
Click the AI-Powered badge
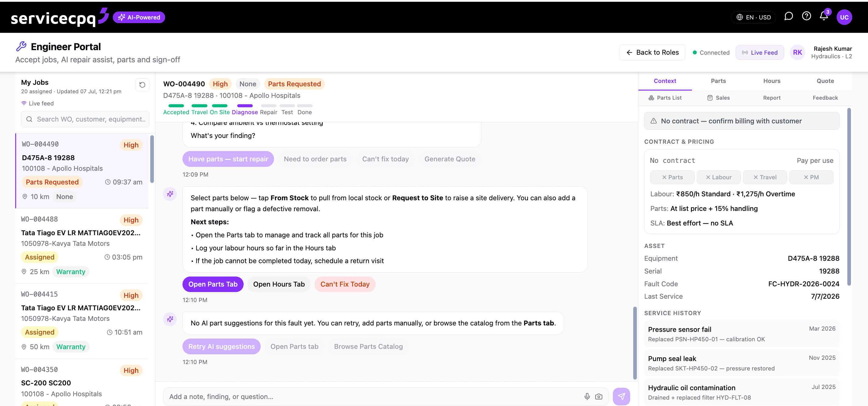tap(139, 18)
